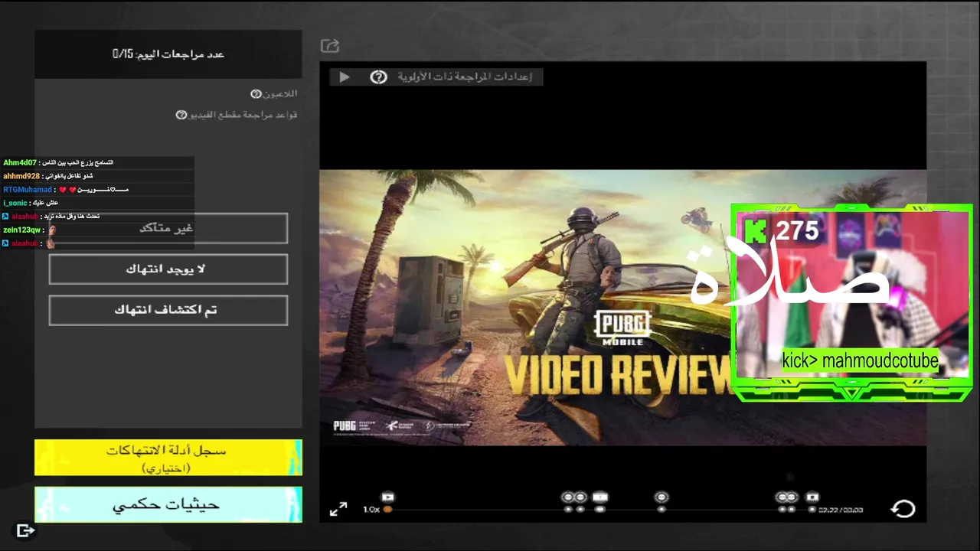Jump to the clip marker above the playhead

[388, 497]
